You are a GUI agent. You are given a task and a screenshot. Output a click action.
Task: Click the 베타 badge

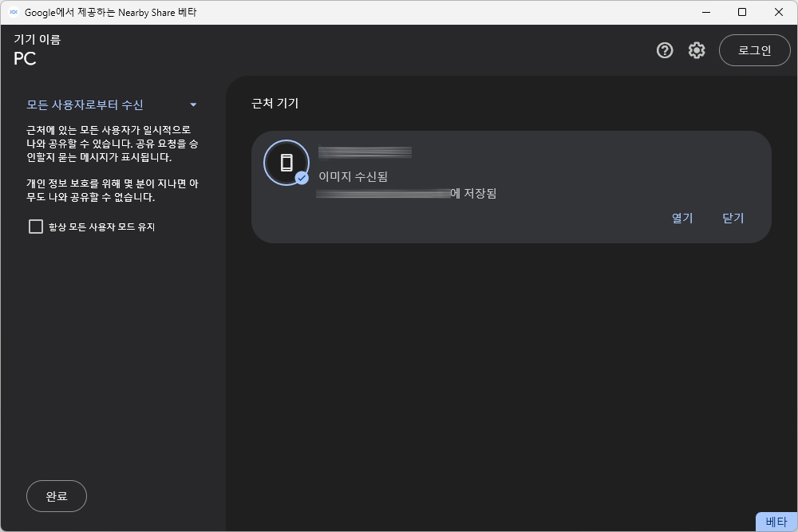(x=776, y=522)
